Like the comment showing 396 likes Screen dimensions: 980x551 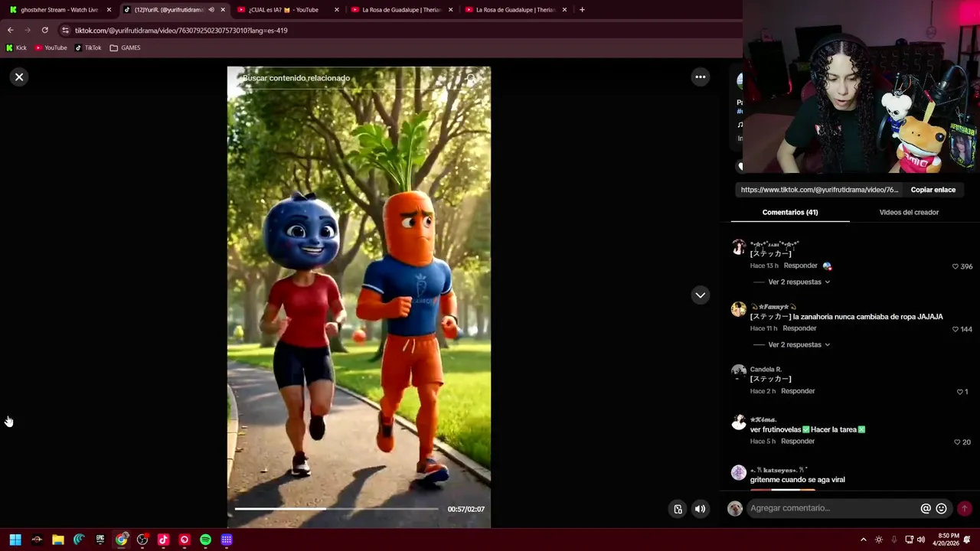pyautogui.click(x=955, y=266)
